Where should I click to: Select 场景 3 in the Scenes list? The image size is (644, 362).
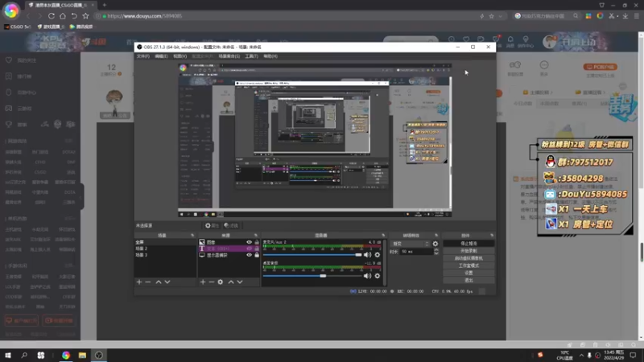tap(165, 255)
